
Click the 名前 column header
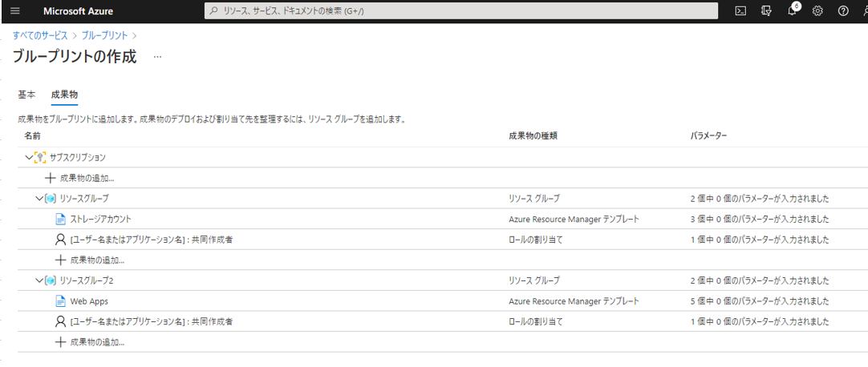[32, 135]
